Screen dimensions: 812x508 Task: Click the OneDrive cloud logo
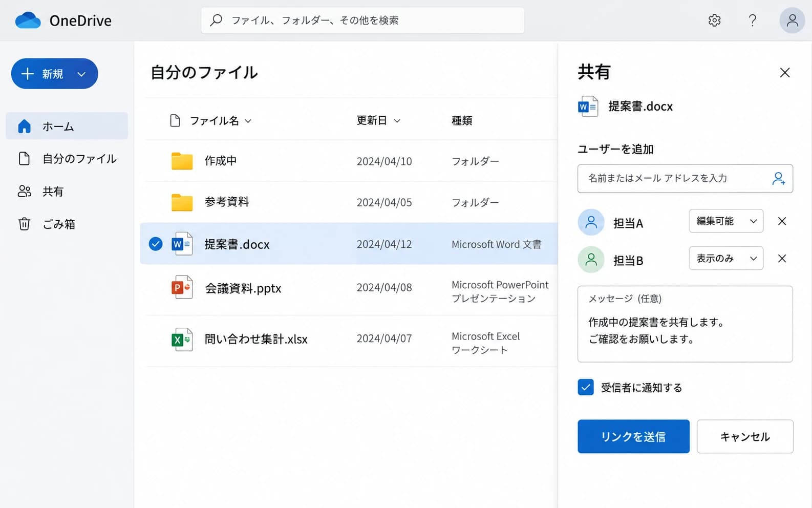pos(28,20)
